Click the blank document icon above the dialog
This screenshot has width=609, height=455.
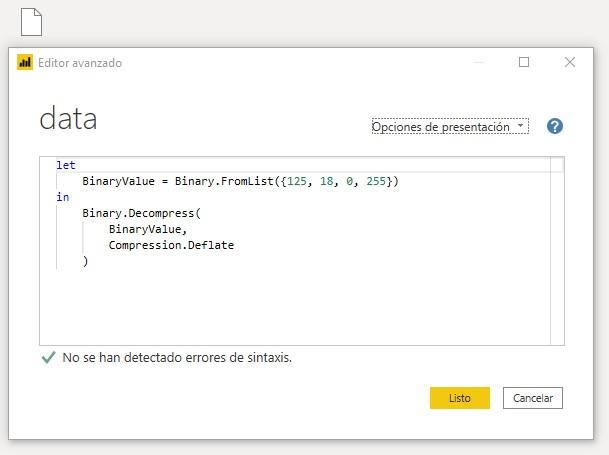tap(32, 21)
